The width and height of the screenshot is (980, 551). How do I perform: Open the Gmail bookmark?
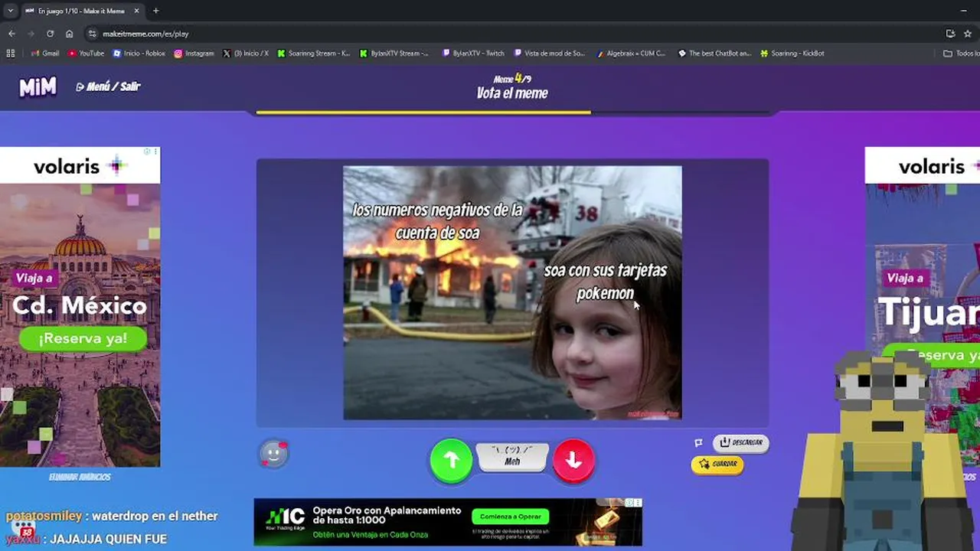pyautogui.click(x=44, y=54)
